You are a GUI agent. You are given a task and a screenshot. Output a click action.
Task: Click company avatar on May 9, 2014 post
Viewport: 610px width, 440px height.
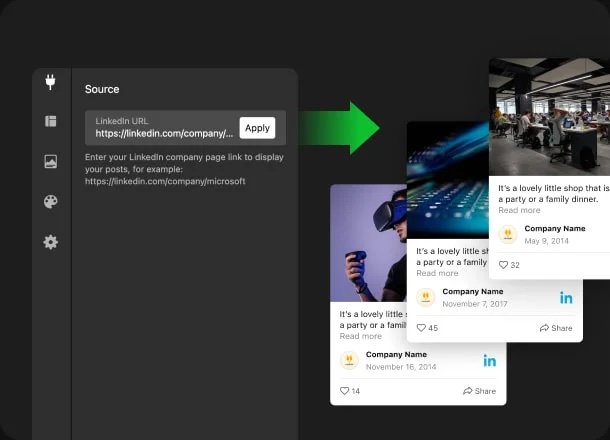pos(508,235)
